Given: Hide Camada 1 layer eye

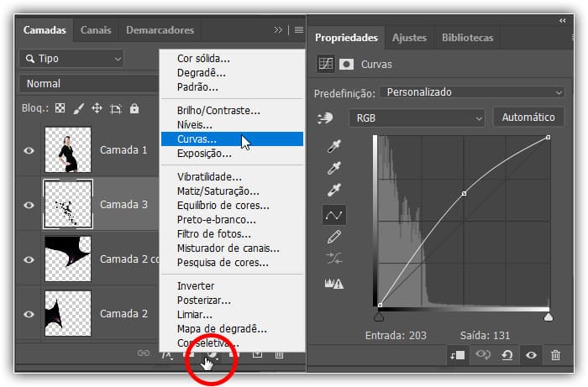Looking at the screenshot, I should point(29,150).
